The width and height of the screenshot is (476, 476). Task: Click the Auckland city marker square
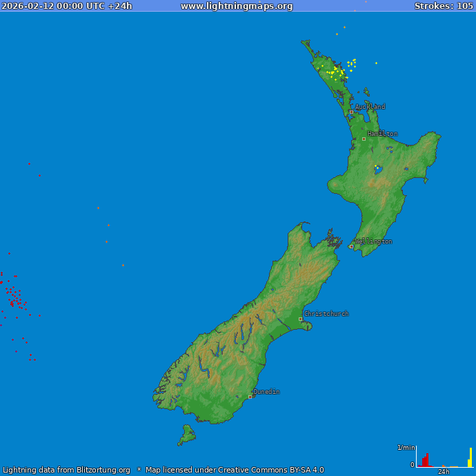[x=351, y=112]
